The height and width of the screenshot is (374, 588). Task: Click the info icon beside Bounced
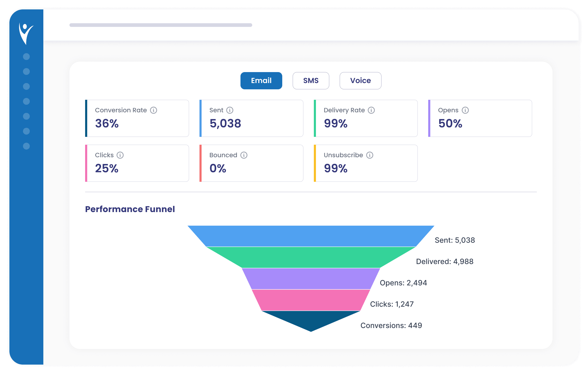click(x=244, y=155)
